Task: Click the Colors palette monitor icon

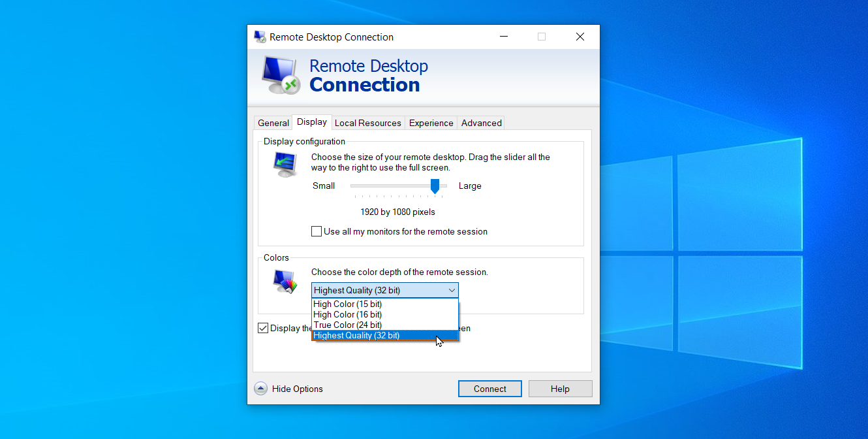Action: (285, 281)
